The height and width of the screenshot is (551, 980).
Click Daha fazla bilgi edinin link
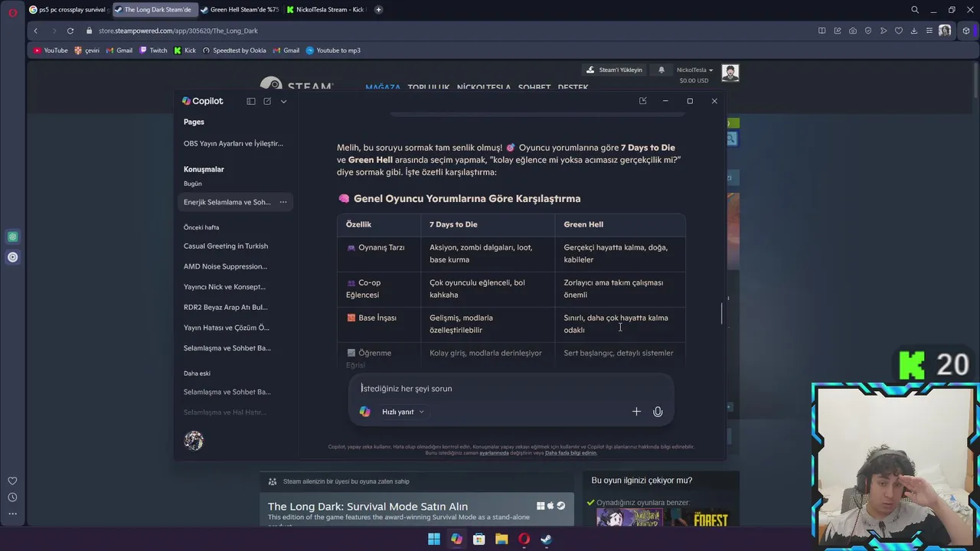click(x=570, y=453)
